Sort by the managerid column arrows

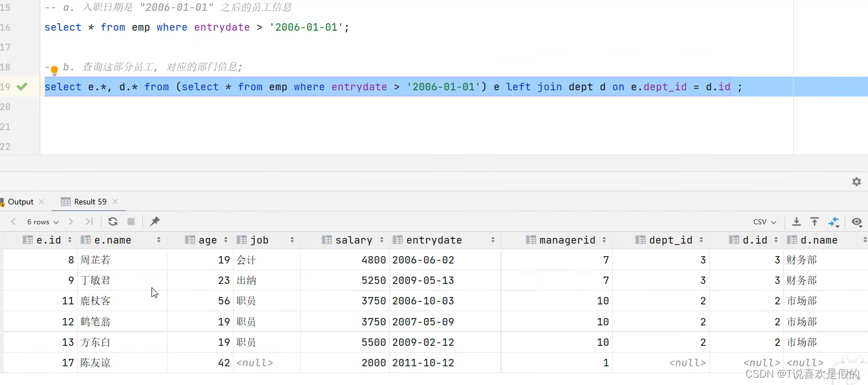tap(604, 240)
